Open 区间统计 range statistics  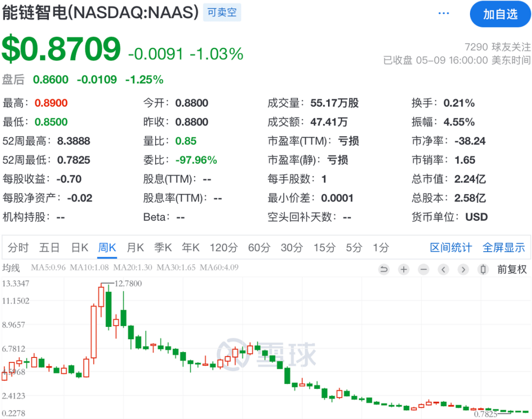[451, 248]
